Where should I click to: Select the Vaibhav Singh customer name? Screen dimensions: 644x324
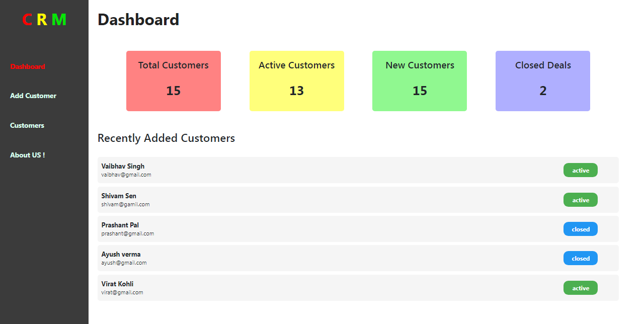pos(123,166)
